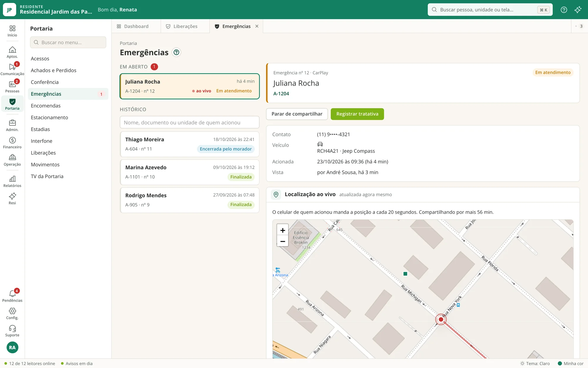The height and width of the screenshot is (368, 588).
Task: Open the Comunicação icon with badge
Action: point(12,69)
